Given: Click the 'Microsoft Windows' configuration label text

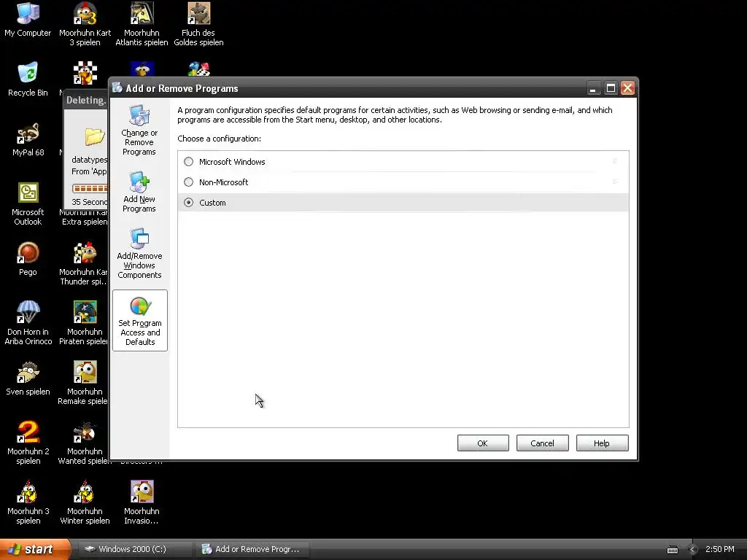Looking at the screenshot, I should tap(232, 162).
